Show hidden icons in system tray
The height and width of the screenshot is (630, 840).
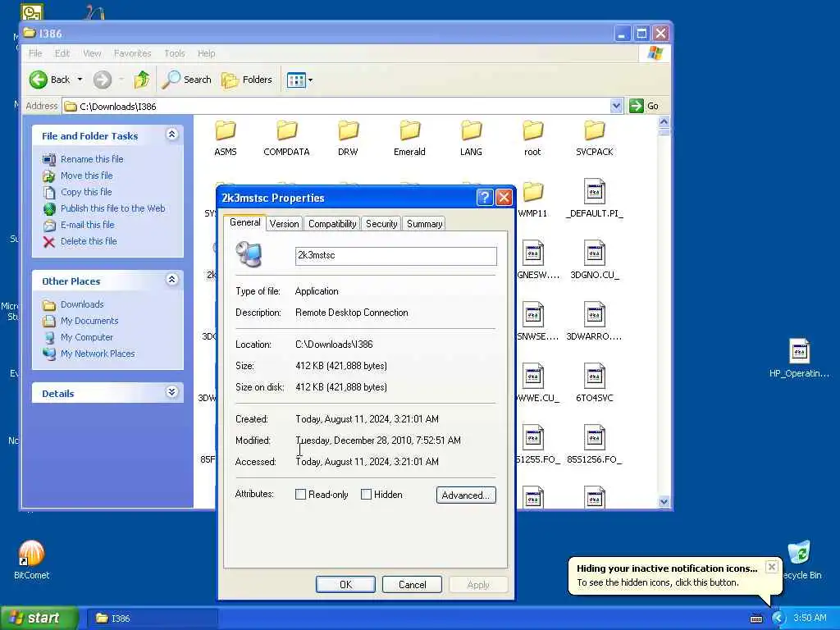[x=778, y=619]
